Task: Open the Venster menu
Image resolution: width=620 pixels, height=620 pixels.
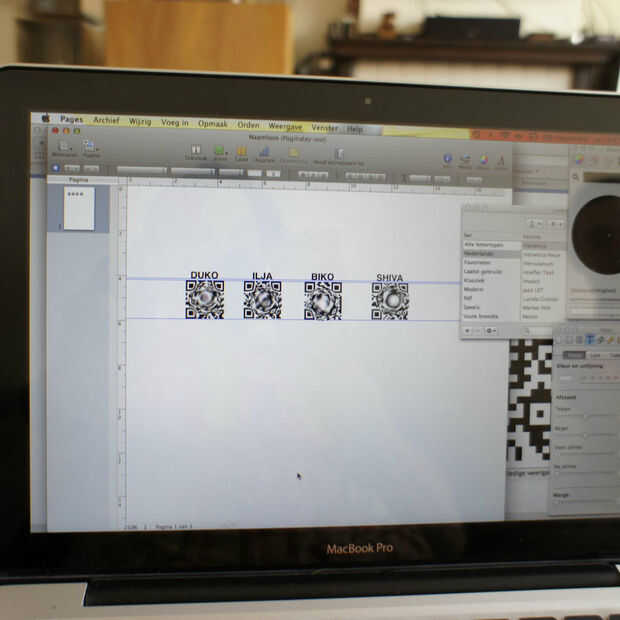Action: [325, 128]
